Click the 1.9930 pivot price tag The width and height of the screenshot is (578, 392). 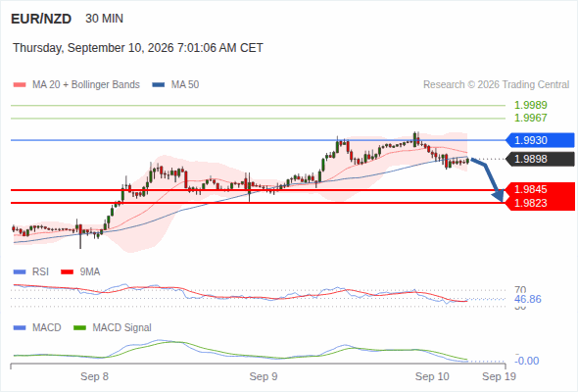pos(540,140)
